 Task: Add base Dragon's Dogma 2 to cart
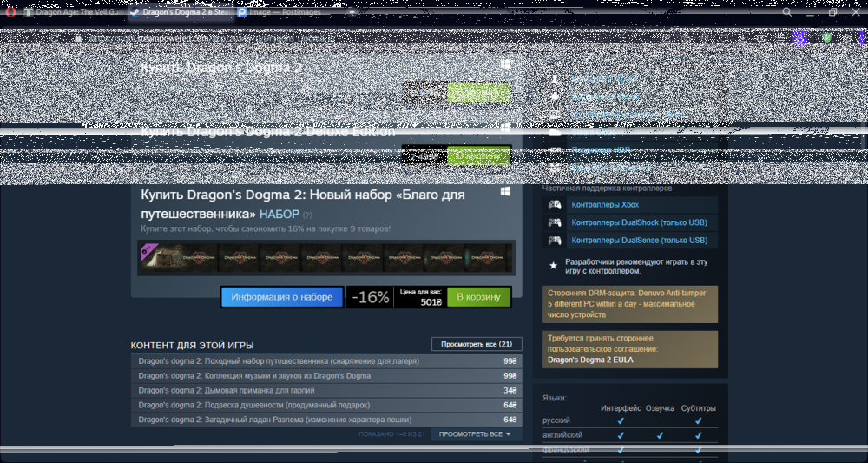pyautogui.click(x=479, y=92)
